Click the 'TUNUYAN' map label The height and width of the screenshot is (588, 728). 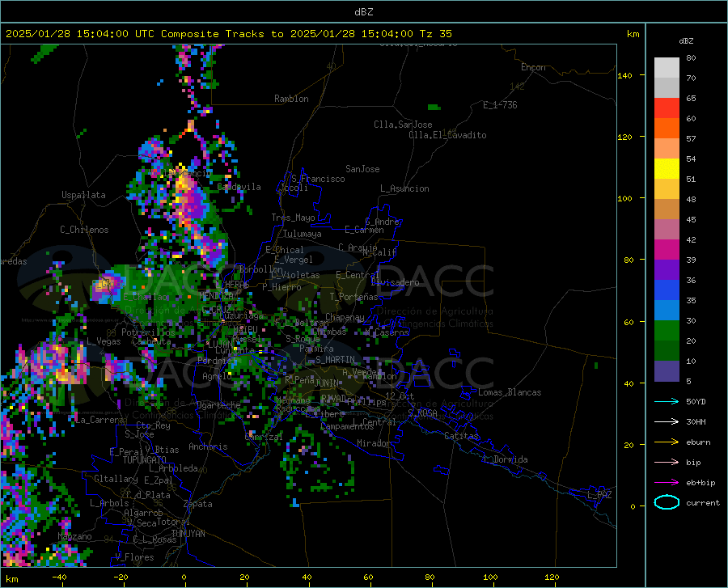click(188, 534)
